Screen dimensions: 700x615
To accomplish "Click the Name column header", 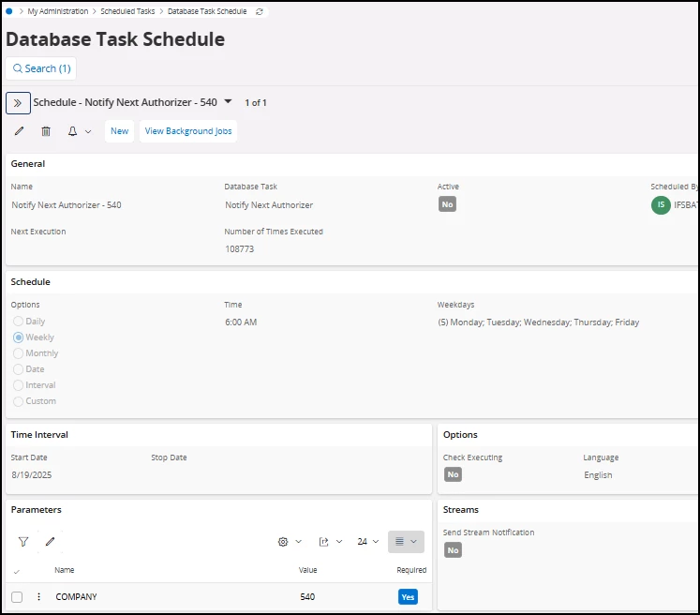I will [65, 570].
